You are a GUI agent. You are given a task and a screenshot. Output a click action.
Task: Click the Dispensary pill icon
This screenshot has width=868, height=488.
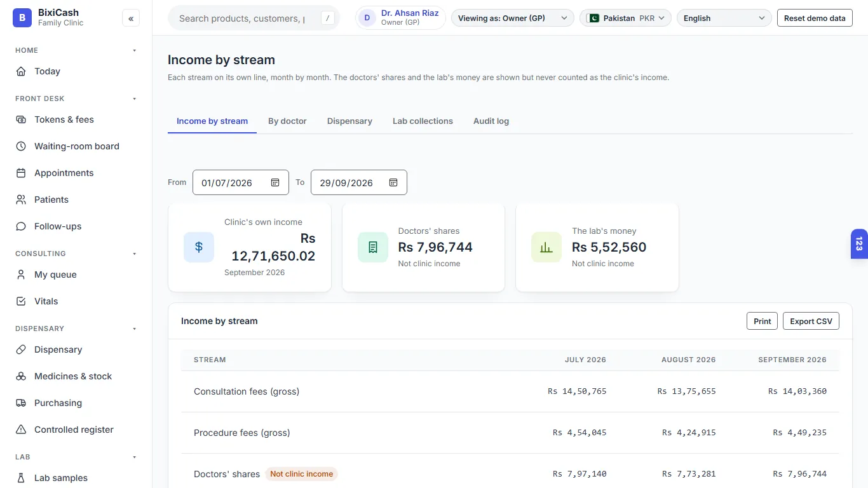coord(21,349)
